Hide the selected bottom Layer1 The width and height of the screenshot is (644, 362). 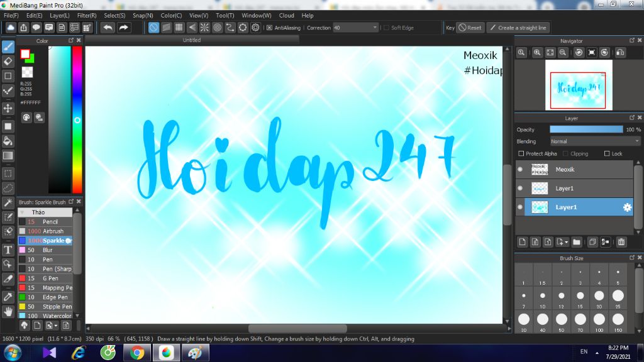pyautogui.click(x=520, y=207)
